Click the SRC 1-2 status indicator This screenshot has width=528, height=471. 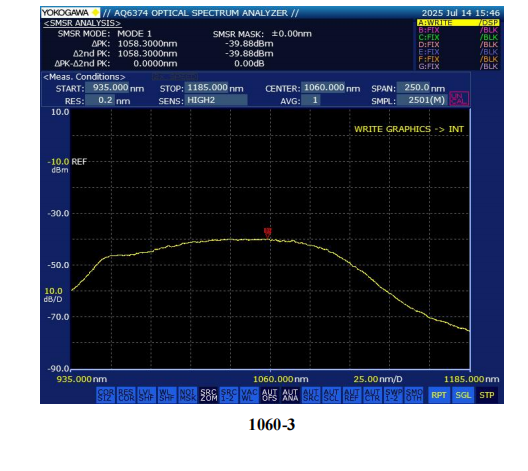click(229, 395)
